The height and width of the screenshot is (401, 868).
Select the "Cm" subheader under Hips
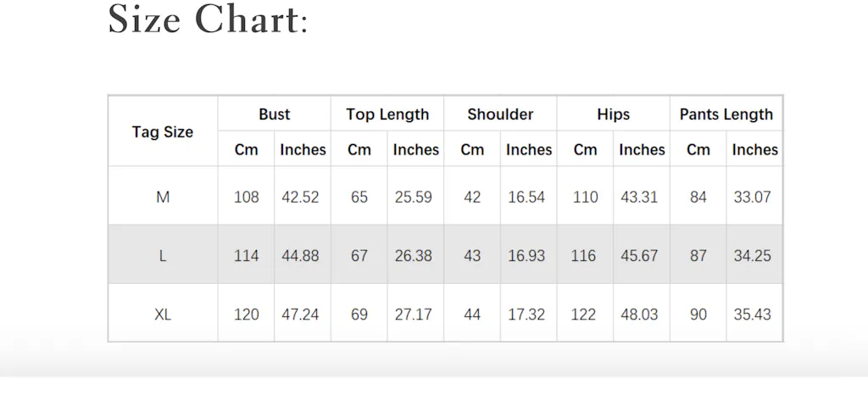click(585, 150)
